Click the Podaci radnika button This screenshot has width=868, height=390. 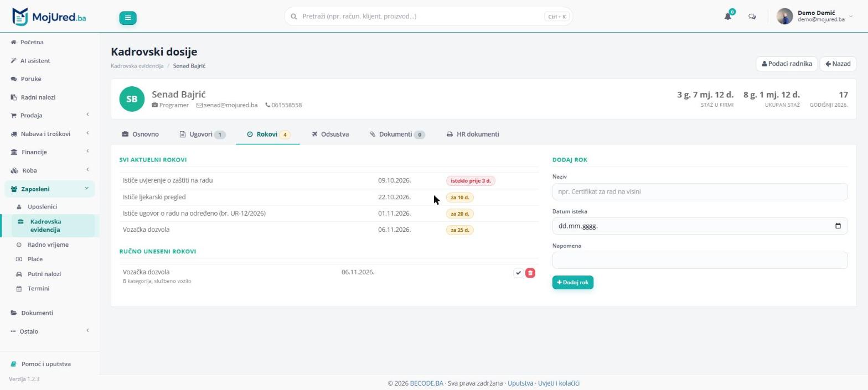pyautogui.click(x=787, y=64)
